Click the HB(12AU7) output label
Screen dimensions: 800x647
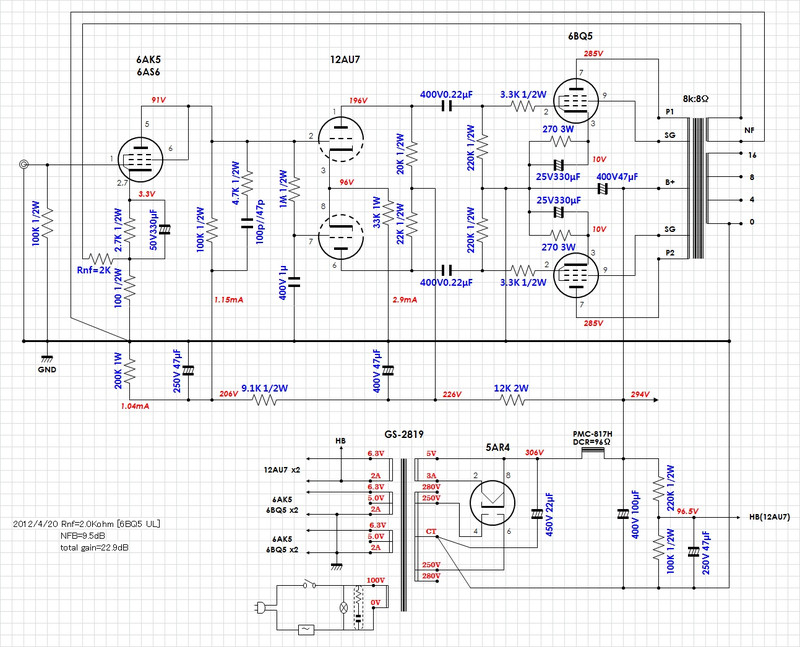pos(769,516)
